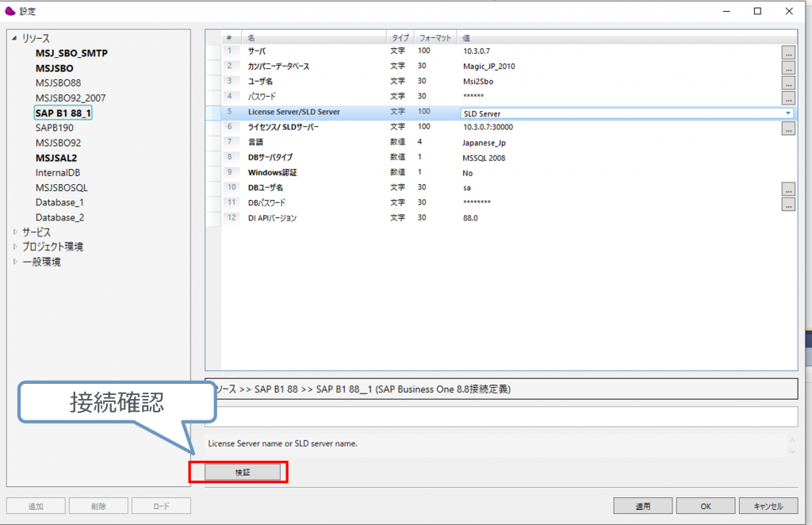Open the ellipsis button for DBユーザ名
This screenshot has height=525, width=812.
pyautogui.click(x=787, y=189)
